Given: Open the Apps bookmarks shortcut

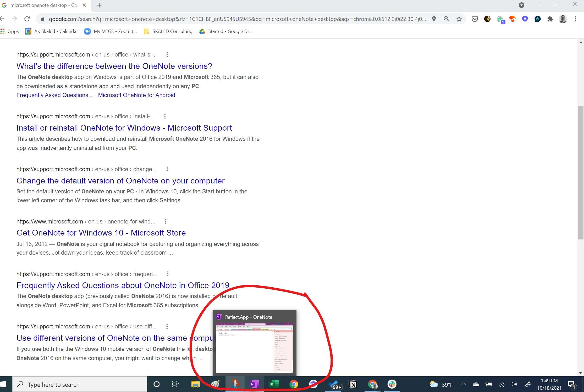Looking at the screenshot, I should click(x=9, y=31).
